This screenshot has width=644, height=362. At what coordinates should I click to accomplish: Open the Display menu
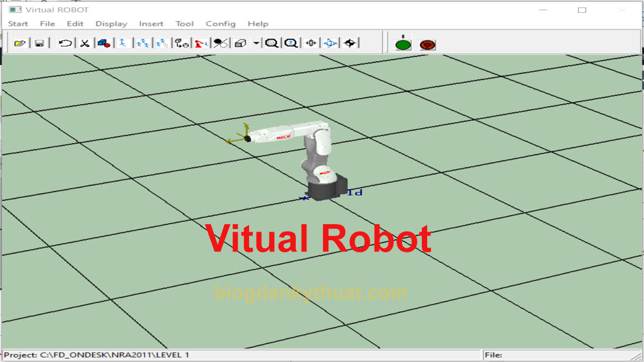click(x=111, y=24)
